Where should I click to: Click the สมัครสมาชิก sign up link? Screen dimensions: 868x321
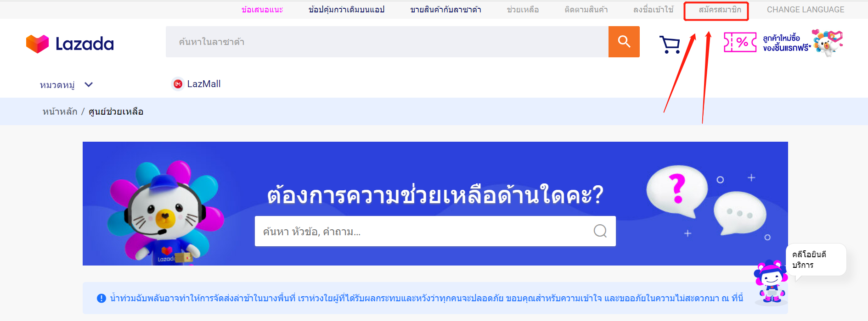click(720, 10)
